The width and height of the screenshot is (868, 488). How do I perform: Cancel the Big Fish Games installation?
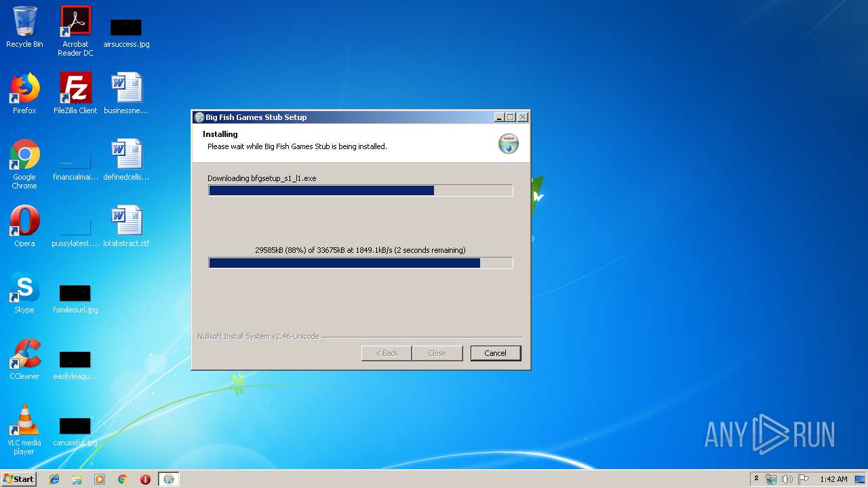pos(495,353)
